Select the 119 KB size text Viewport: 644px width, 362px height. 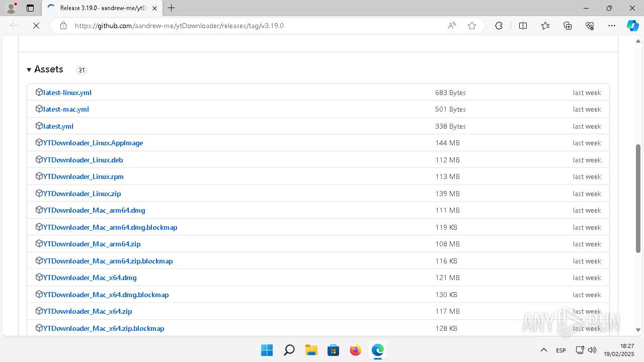(x=446, y=227)
